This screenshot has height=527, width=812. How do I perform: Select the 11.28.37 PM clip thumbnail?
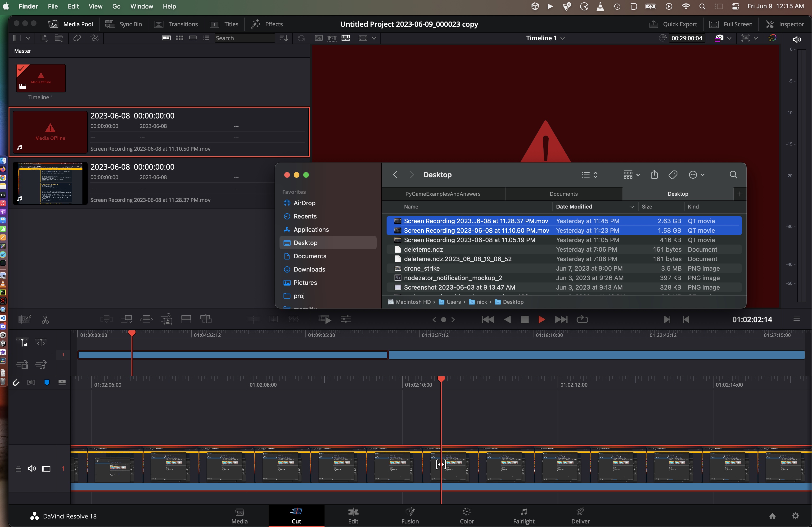(x=50, y=183)
